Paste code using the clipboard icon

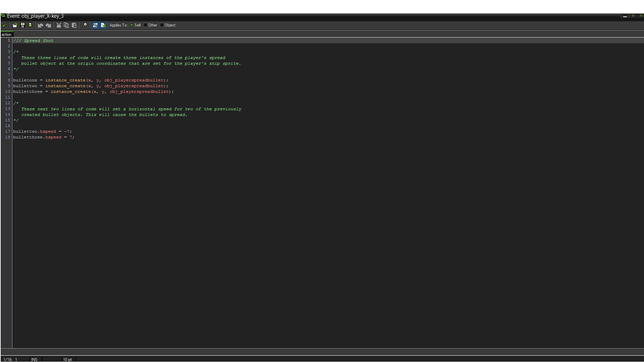pyautogui.click(x=74, y=25)
